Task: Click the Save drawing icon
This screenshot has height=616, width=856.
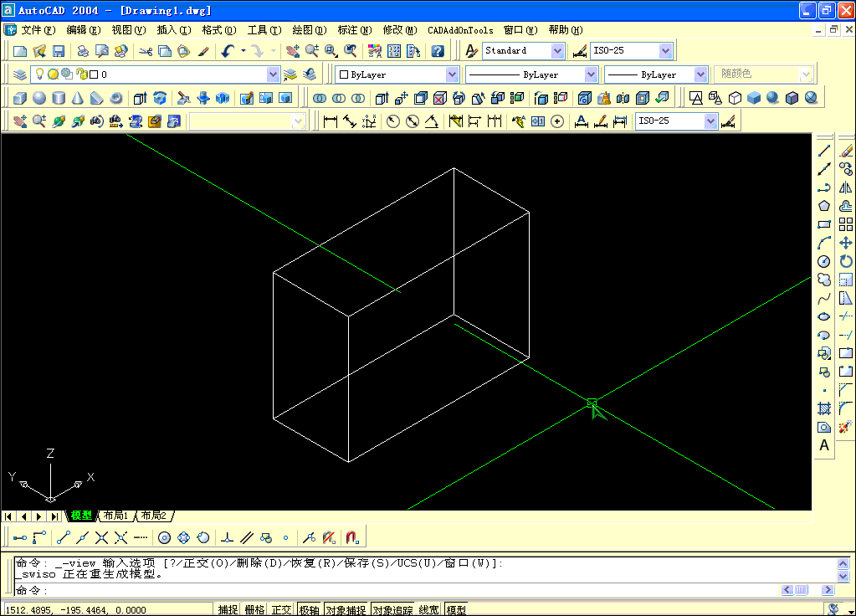Action: click(59, 51)
